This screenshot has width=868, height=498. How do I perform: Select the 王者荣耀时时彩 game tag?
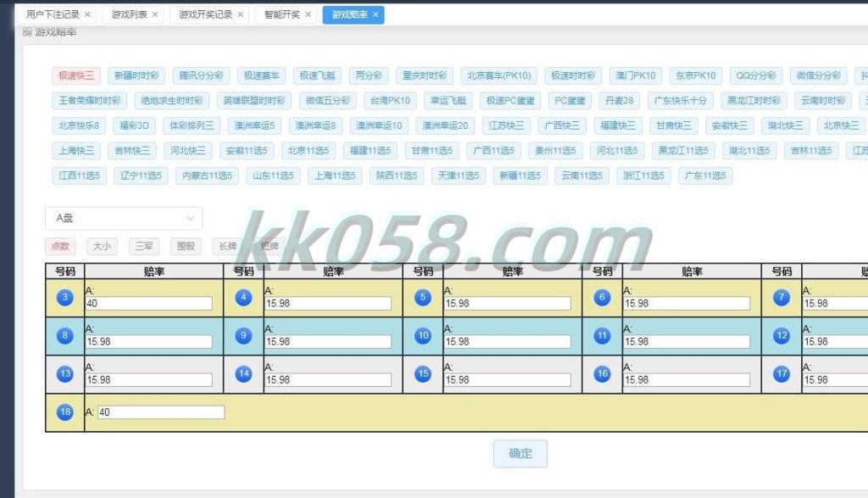[90, 100]
